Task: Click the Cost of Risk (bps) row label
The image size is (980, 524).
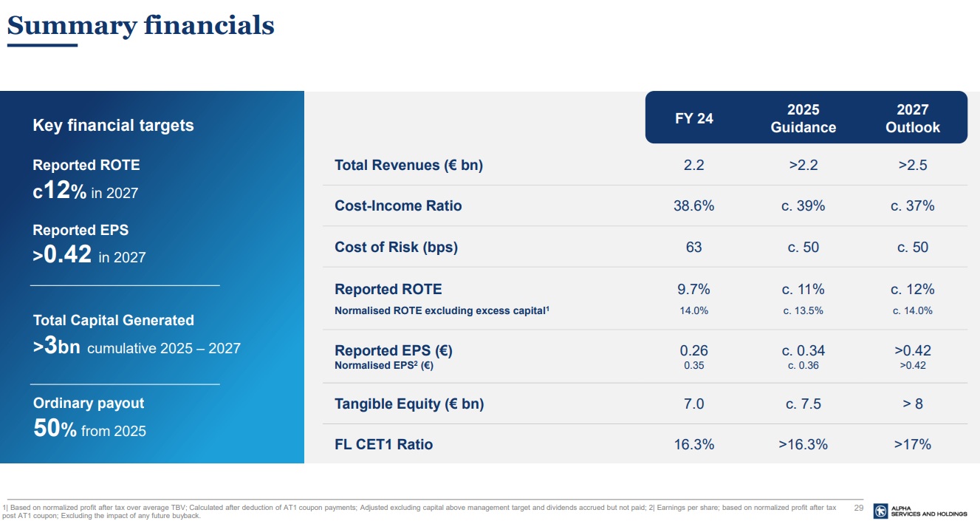Action: (x=396, y=248)
